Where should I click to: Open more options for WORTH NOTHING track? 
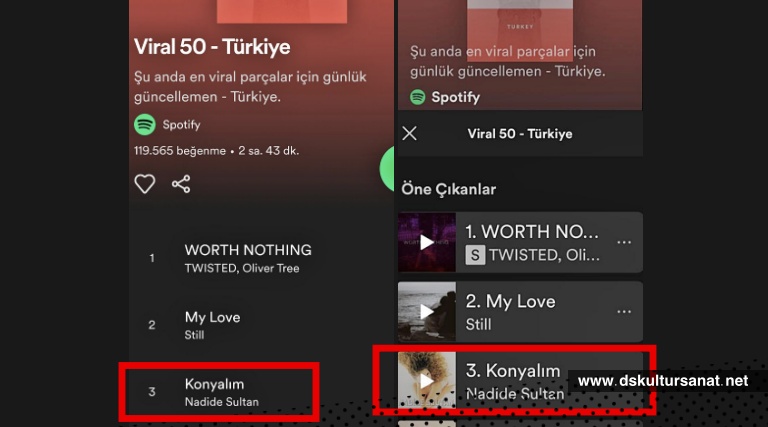pos(624,242)
